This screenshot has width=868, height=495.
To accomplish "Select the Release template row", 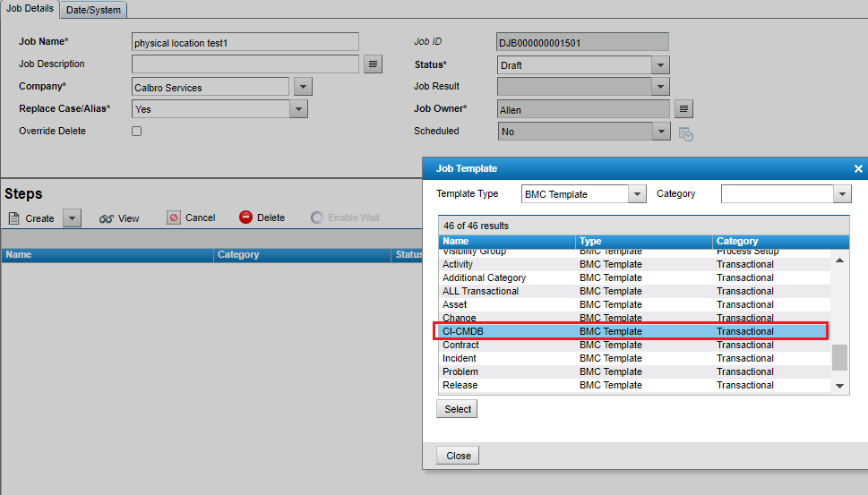I will [634, 385].
